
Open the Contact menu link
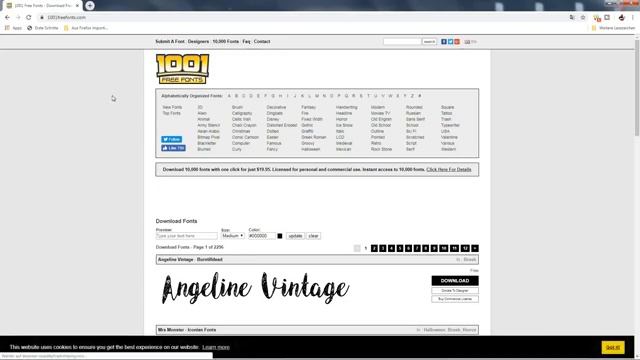(x=262, y=42)
